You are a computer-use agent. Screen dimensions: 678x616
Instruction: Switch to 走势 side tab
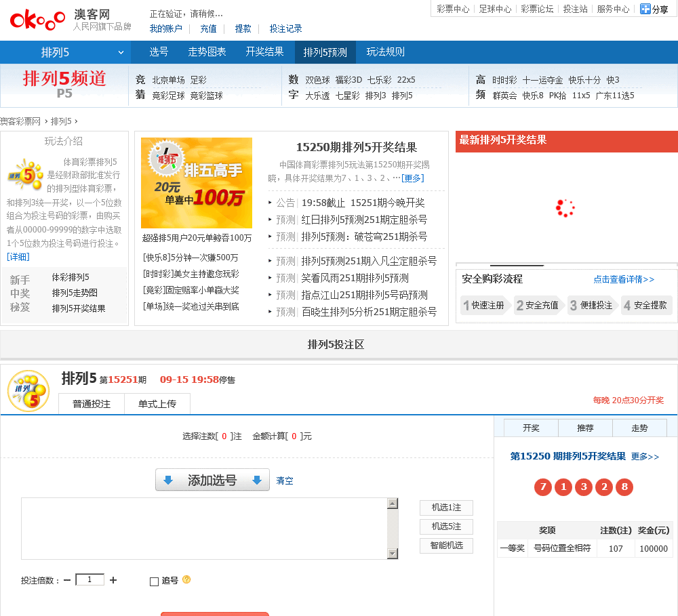click(x=639, y=428)
